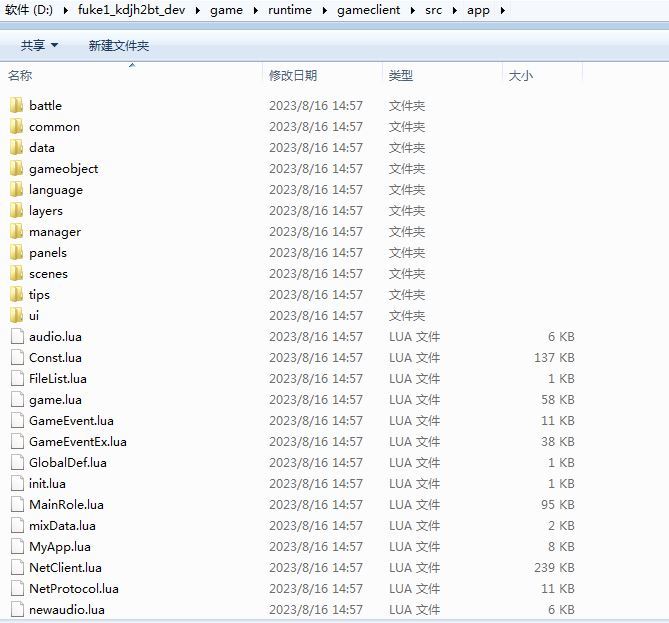Select the language folder name

56,189
